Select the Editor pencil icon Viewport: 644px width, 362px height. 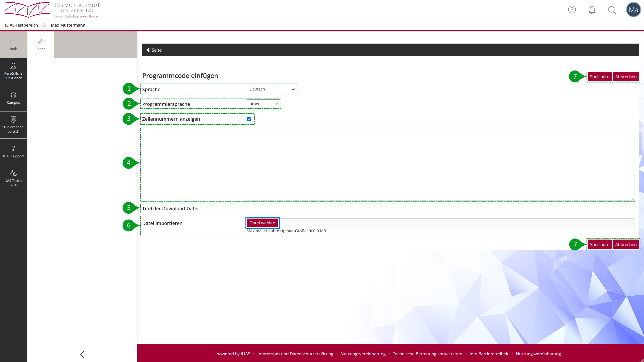point(40,44)
